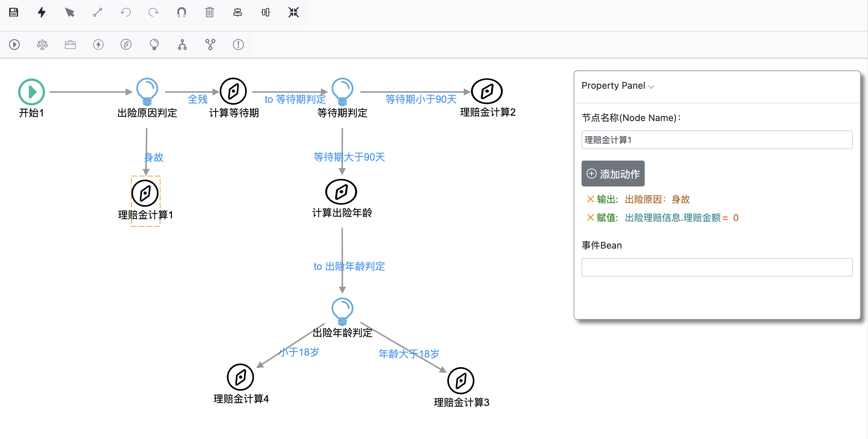Viewport: 868px width, 439px height.
Task: Toggle the magnet snap icon
Action: click(182, 13)
